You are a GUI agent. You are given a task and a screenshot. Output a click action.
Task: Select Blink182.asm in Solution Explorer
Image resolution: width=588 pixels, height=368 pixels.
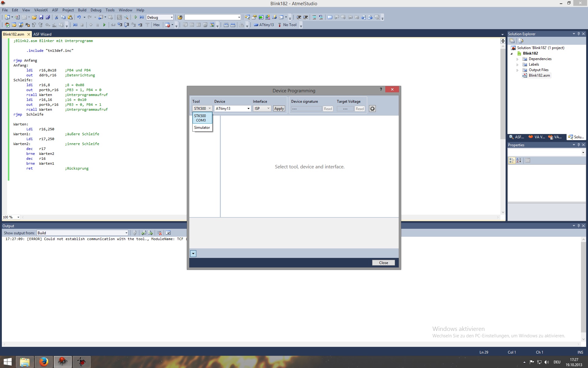[x=539, y=75]
